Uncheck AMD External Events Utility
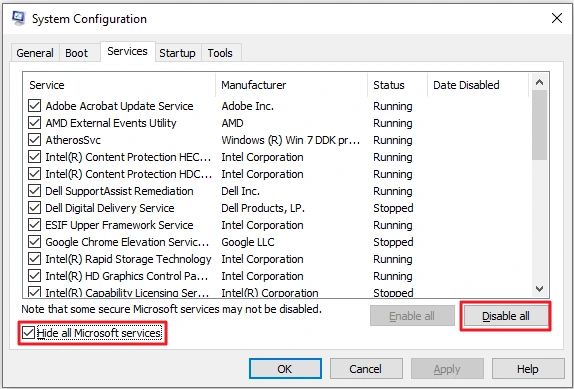 coord(34,123)
